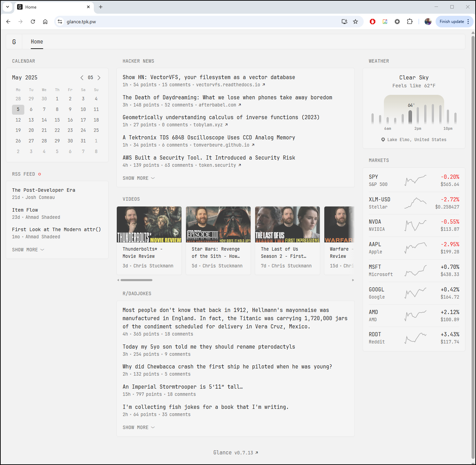Bookmark this page with the star
Image resolution: width=476 pixels, height=465 pixels.
[355, 22]
